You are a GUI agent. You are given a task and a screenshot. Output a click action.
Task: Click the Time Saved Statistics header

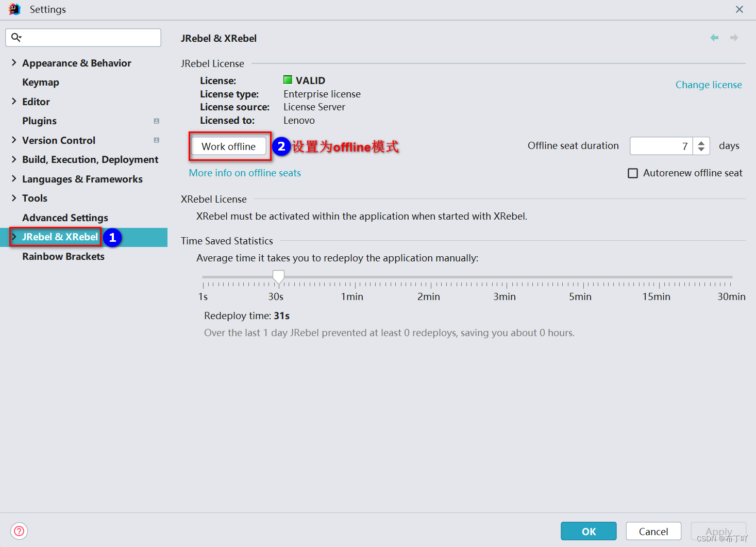click(227, 241)
